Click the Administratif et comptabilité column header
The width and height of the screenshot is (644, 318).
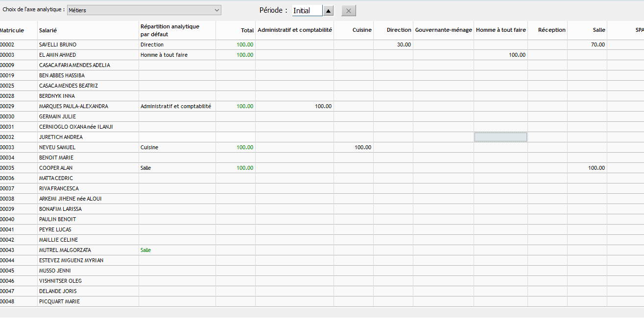coord(295,30)
